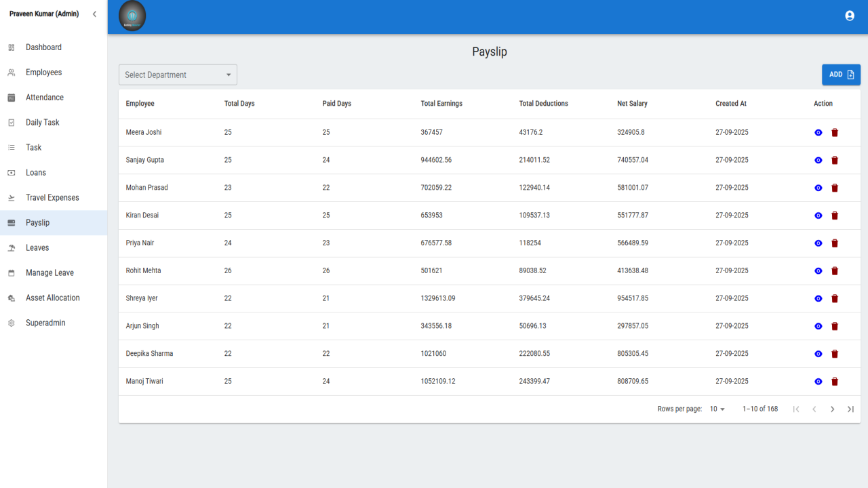Click the ADD payslip button
This screenshot has width=868, height=488.
841,75
